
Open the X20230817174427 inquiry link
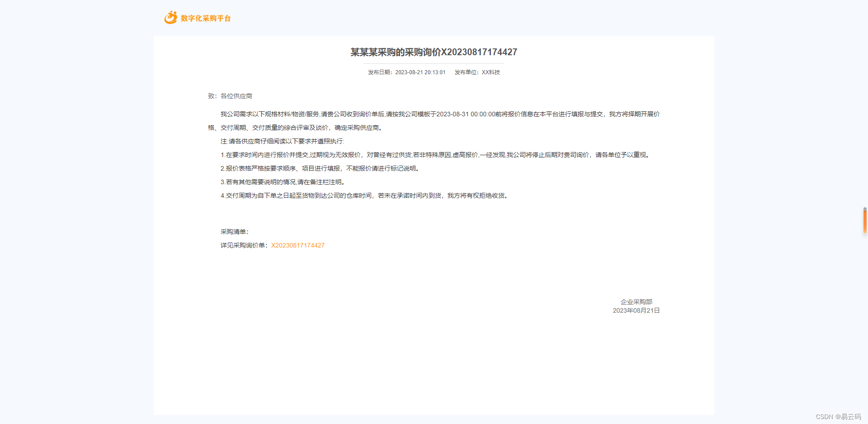297,245
